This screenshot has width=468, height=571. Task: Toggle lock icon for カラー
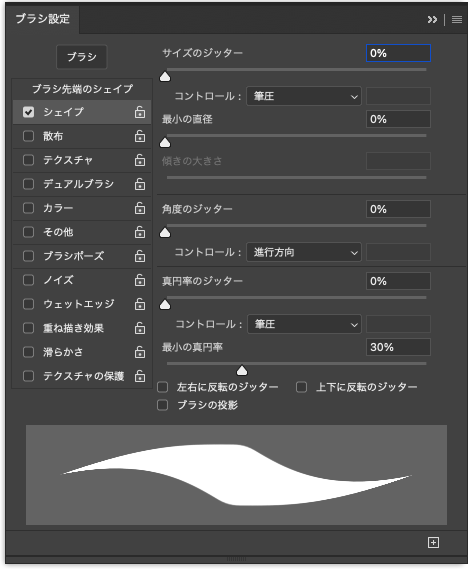tap(140, 208)
